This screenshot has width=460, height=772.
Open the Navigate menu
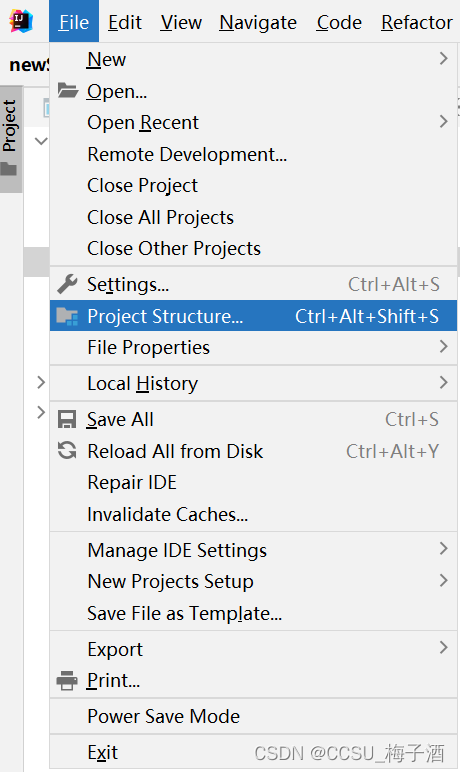pyautogui.click(x=258, y=22)
